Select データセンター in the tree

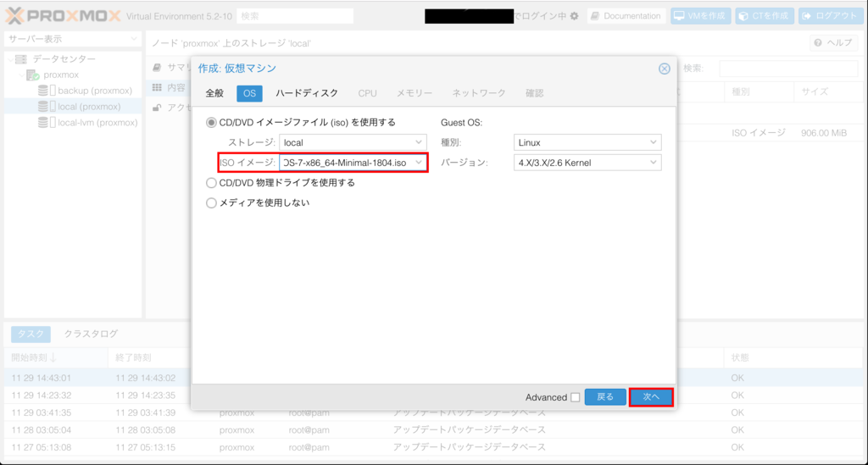[x=64, y=58]
